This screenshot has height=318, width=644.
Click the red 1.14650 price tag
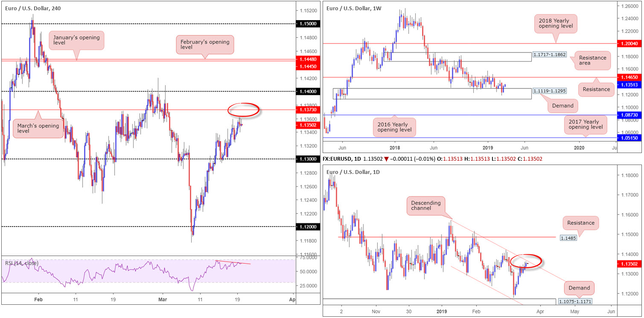[x=630, y=78]
